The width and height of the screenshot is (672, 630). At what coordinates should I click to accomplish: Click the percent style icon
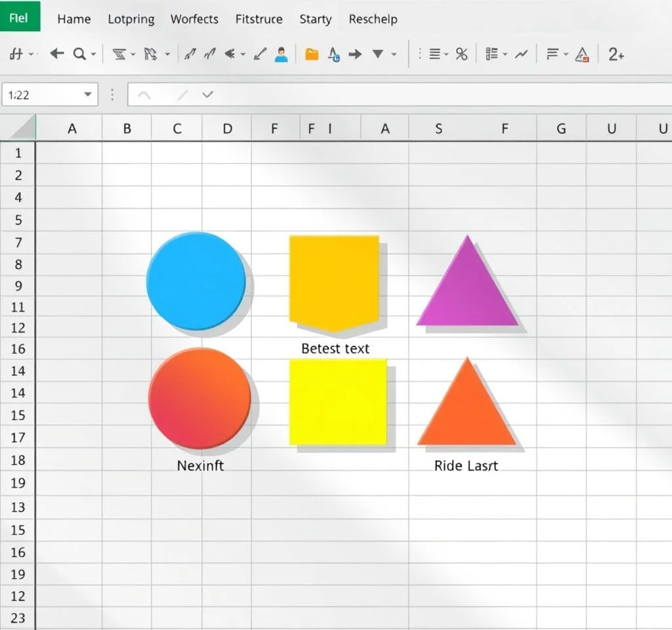[461, 54]
